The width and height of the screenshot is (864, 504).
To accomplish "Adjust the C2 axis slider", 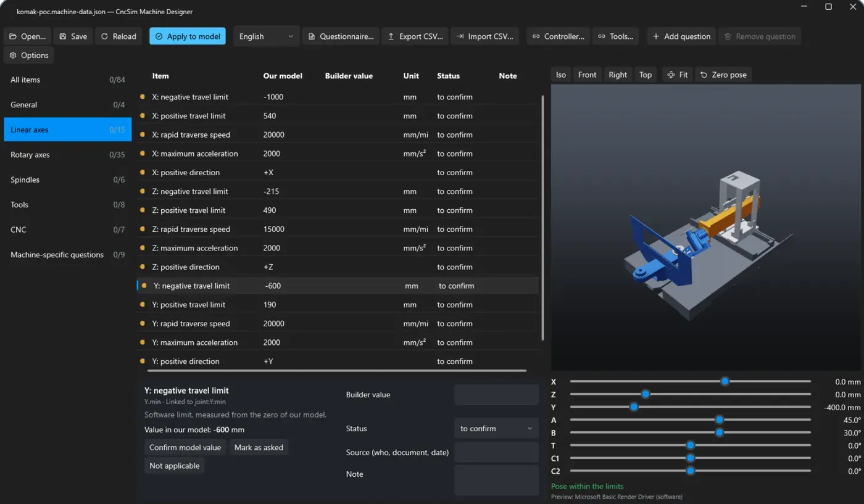I will 690,471.
